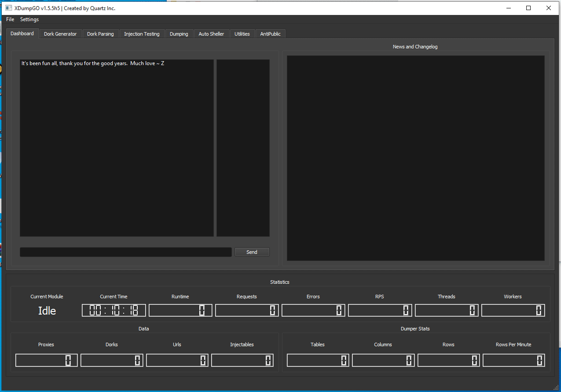The height and width of the screenshot is (392, 561).
Task: Open the Settings menu
Action: coord(29,19)
